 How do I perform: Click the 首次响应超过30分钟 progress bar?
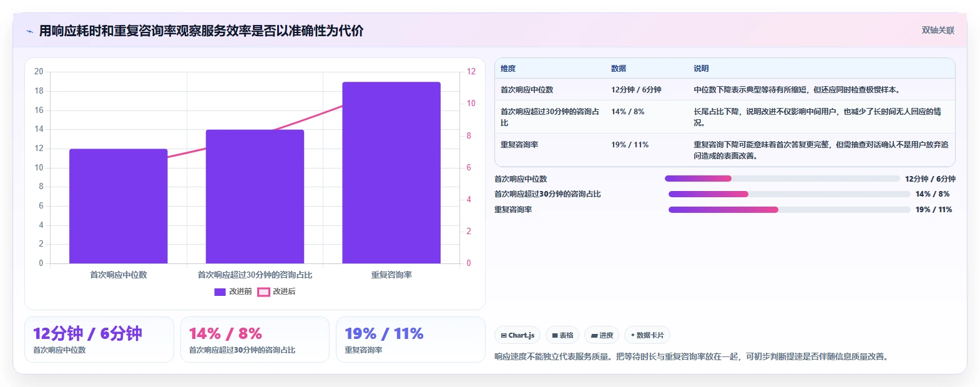tap(790, 194)
